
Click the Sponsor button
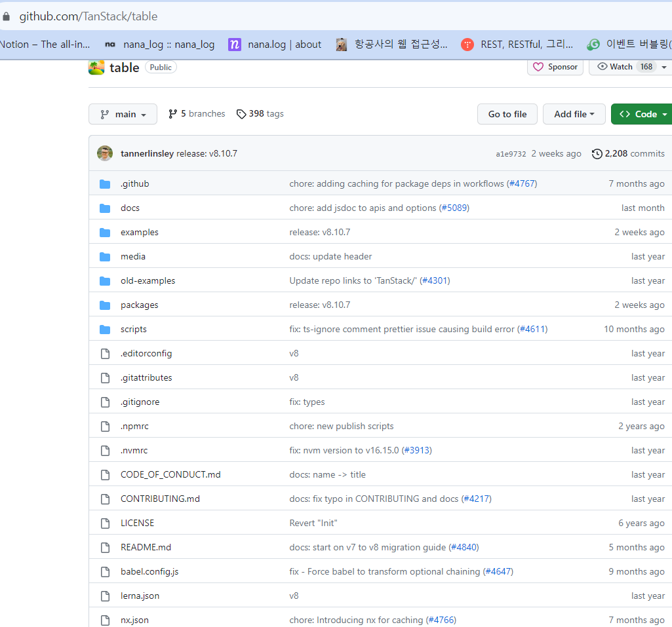pyautogui.click(x=555, y=67)
